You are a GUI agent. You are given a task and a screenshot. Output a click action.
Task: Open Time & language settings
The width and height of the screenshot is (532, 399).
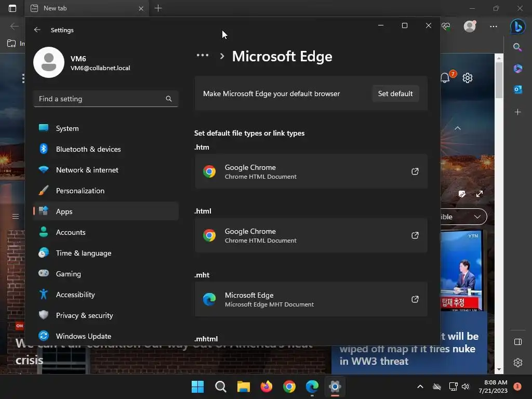[x=105, y=253]
